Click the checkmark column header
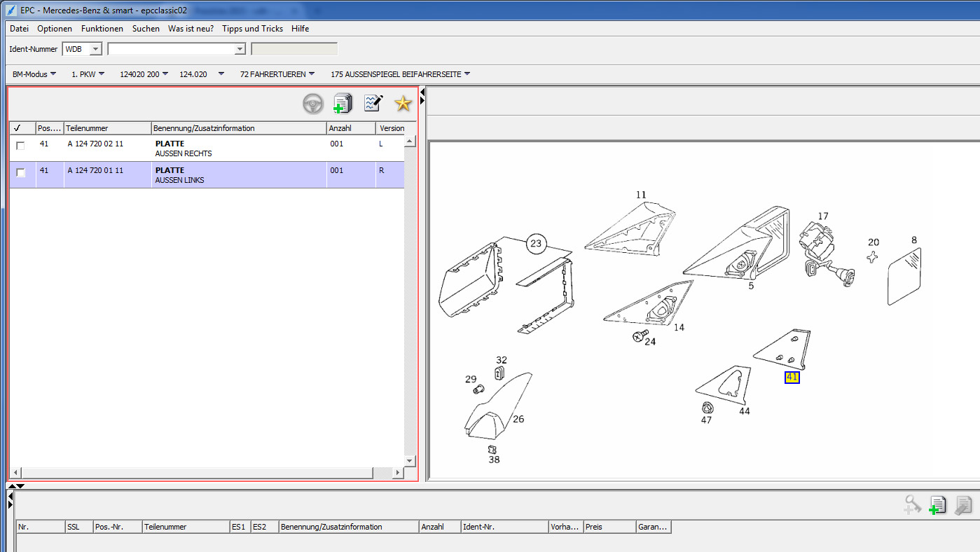 pos(22,128)
